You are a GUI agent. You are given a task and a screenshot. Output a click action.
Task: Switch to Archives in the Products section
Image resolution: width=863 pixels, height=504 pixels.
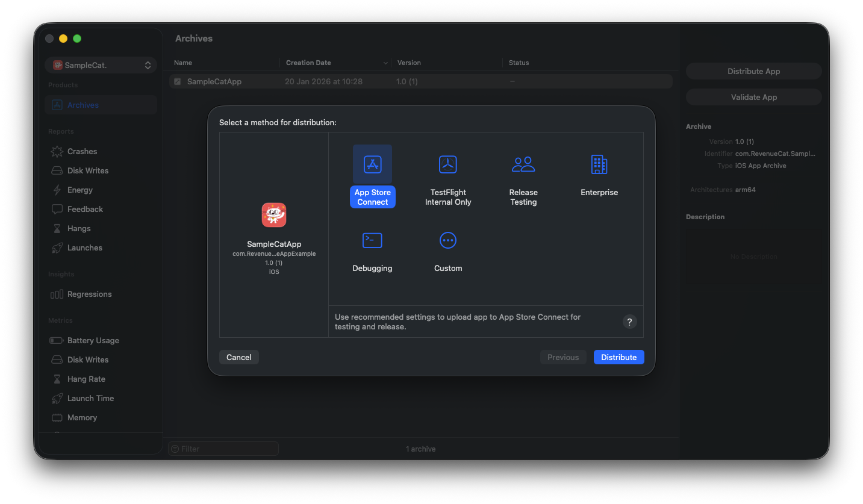(81, 104)
